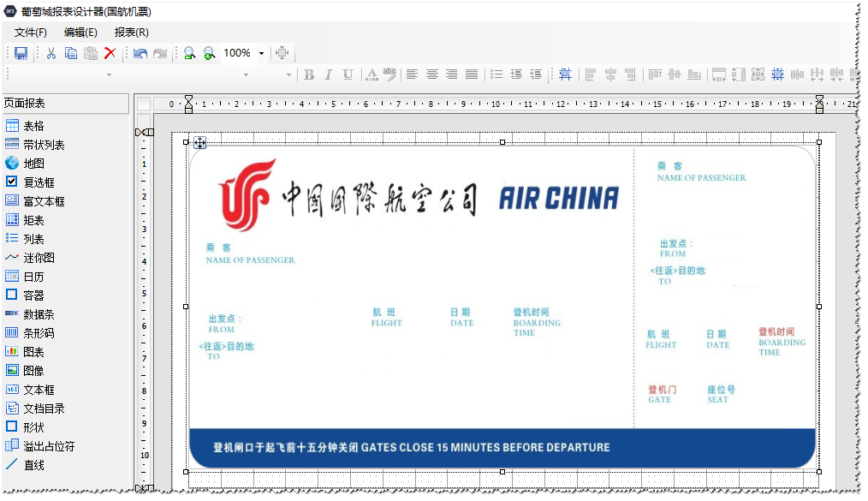The width and height of the screenshot is (868, 501).
Task: Toggle Underline formatting
Action: click(x=348, y=75)
